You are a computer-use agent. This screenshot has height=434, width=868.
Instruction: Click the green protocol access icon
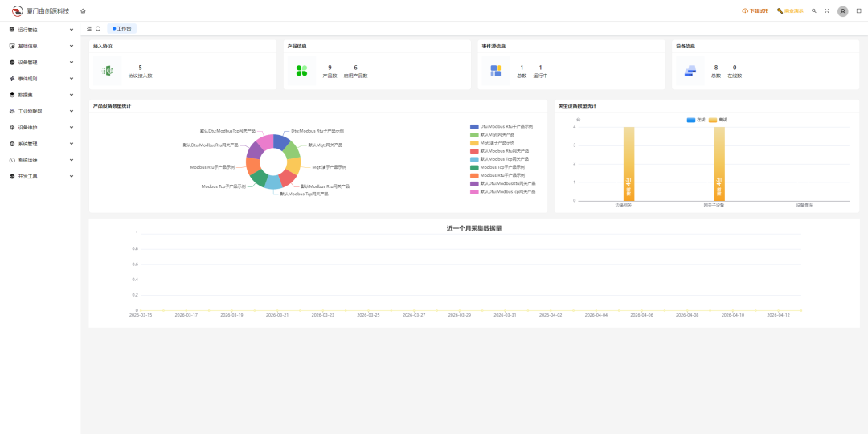[108, 71]
